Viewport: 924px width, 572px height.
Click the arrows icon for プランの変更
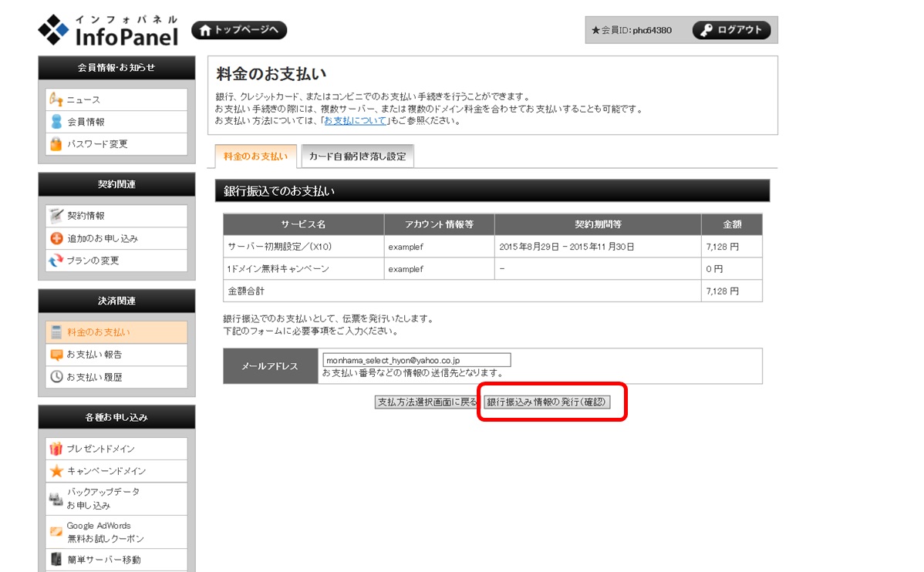(x=56, y=261)
